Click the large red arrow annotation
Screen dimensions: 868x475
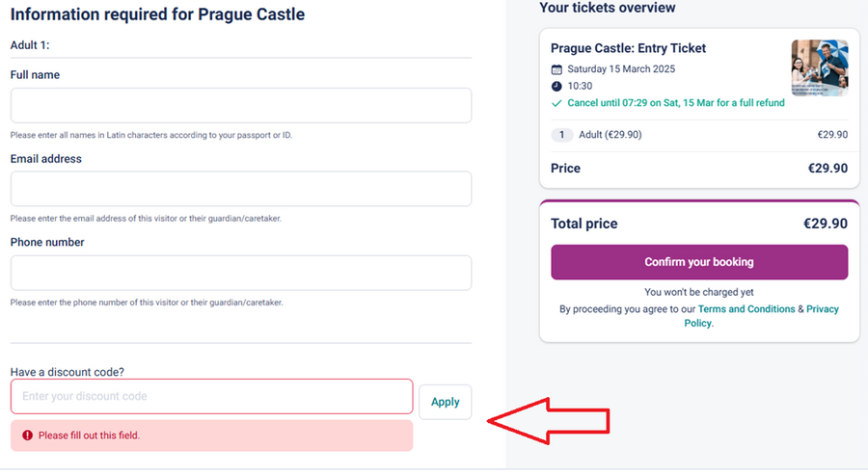click(549, 419)
